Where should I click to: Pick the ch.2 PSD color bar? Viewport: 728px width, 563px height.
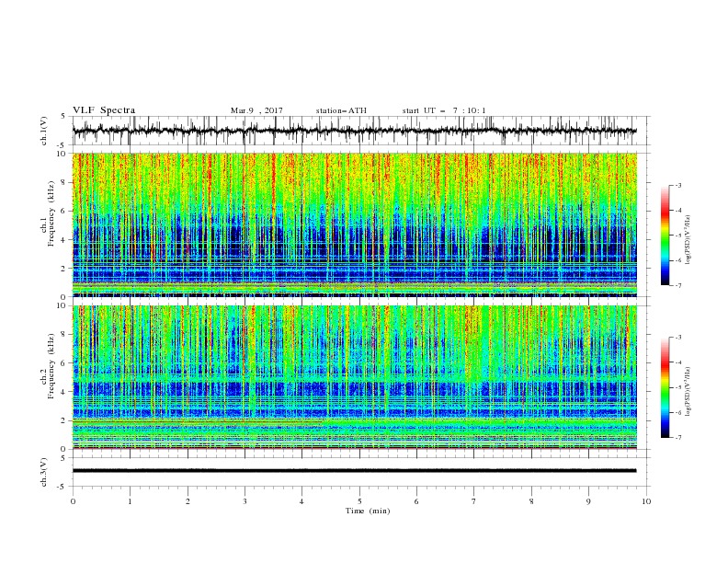click(x=665, y=387)
